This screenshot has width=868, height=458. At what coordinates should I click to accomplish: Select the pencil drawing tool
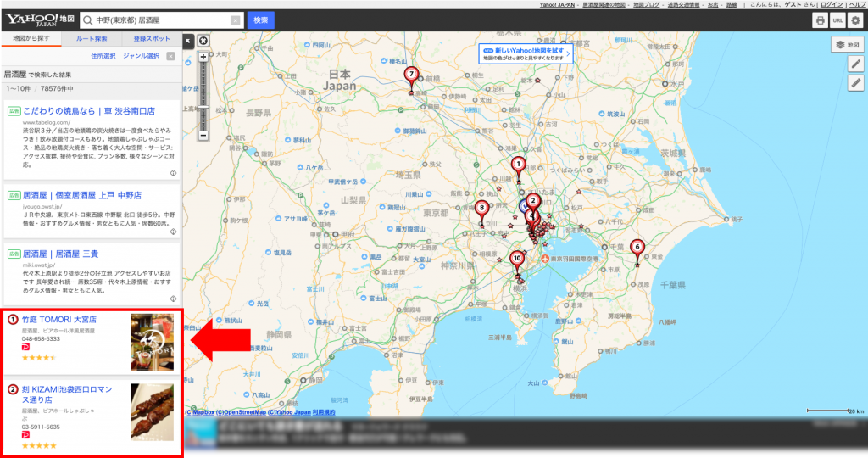point(856,64)
